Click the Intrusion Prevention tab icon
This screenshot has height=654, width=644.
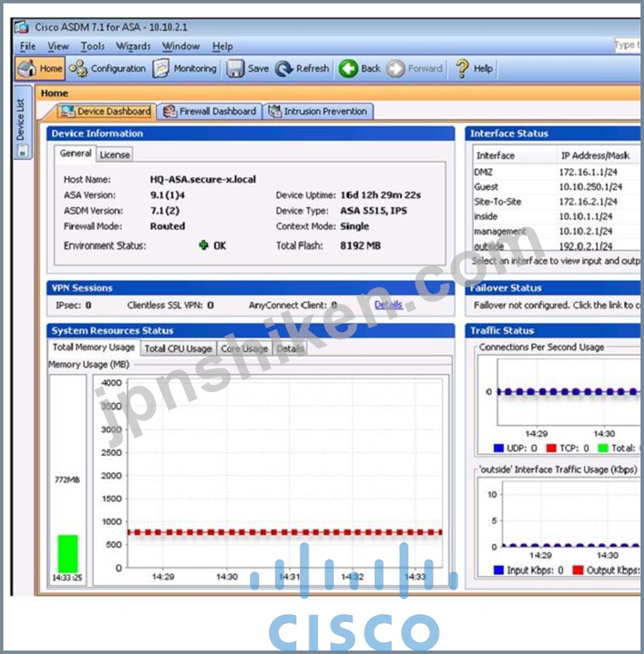click(x=275, y=112)
